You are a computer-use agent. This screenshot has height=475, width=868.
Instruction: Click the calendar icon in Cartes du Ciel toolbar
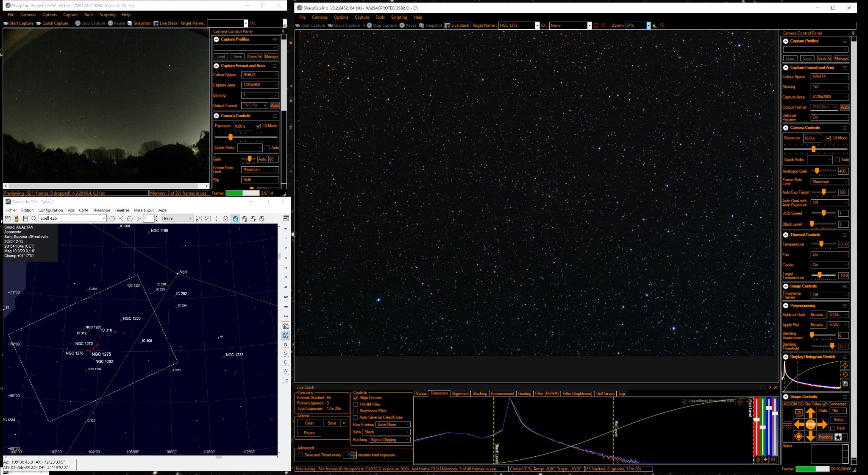point(8,218)
